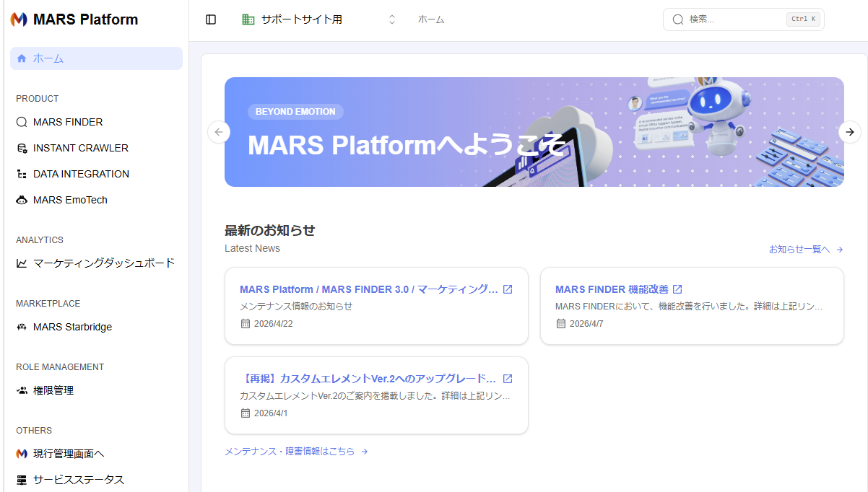Click the 最新のお知らせ heading
868x492 pixels.
270,231
